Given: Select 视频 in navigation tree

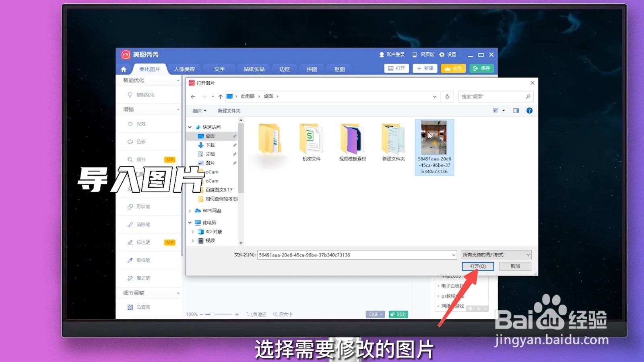Looking at the screenshot, I should tap(210, 241).
